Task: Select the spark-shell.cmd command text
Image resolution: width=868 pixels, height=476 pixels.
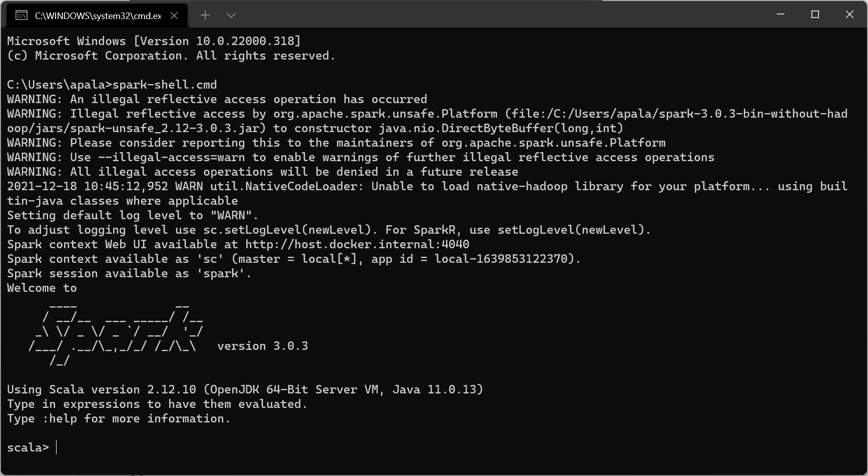Action: click(165, 84)
